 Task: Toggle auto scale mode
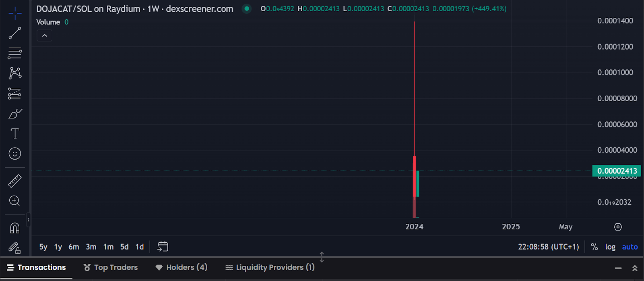[x=630, y=247]
